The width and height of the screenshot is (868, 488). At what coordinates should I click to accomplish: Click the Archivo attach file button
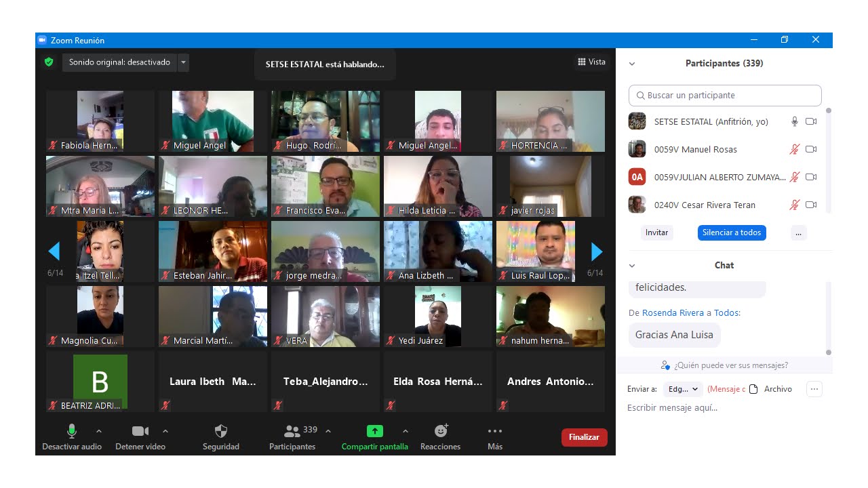tap(770, 389)
